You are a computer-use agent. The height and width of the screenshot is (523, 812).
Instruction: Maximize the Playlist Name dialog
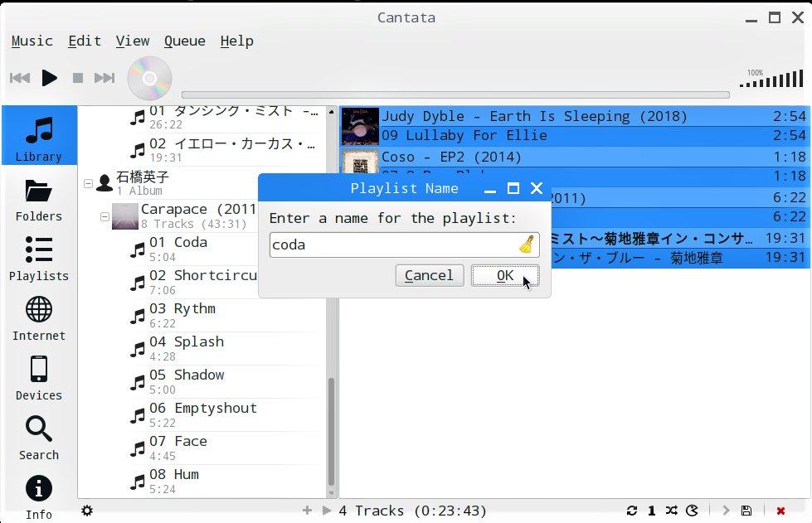(x=513, y=188)
